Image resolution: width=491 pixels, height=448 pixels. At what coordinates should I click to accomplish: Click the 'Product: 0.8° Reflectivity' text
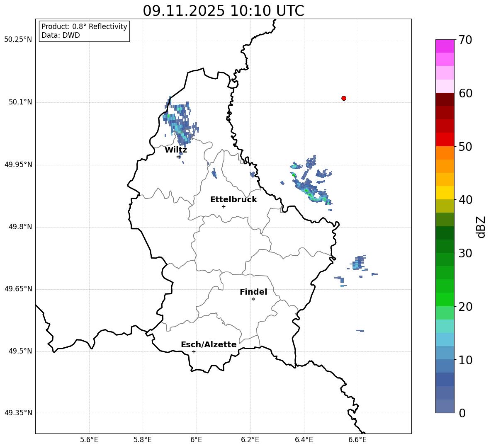pos(84,26)
